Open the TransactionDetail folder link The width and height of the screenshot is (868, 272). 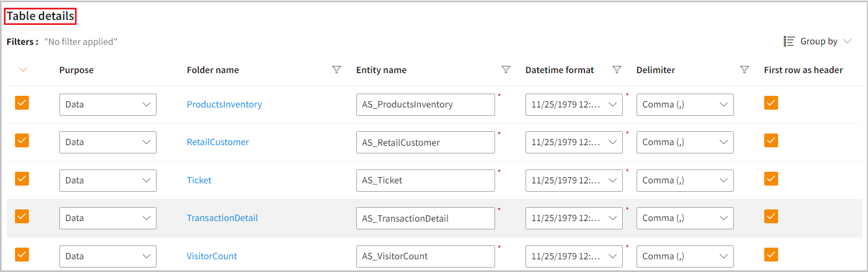tap(222, 218)
